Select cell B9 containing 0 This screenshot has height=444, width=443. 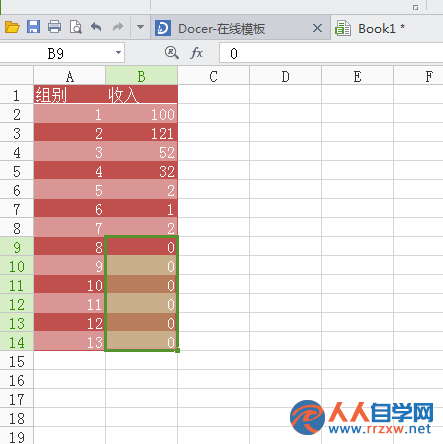click(x=141, y=247)
